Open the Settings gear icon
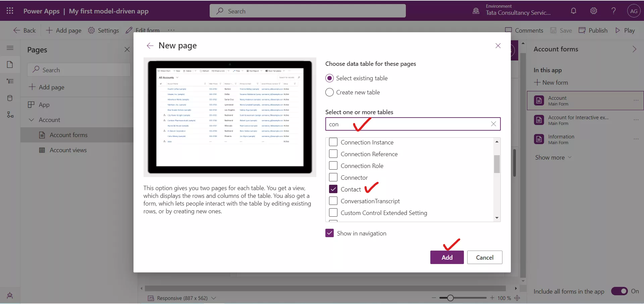644x304 pixels. pos(594,11)
